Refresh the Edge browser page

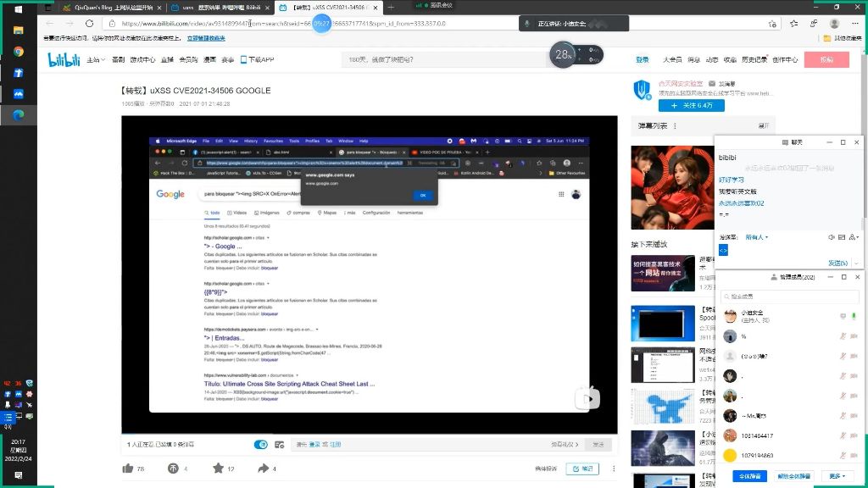coord(89,23)
